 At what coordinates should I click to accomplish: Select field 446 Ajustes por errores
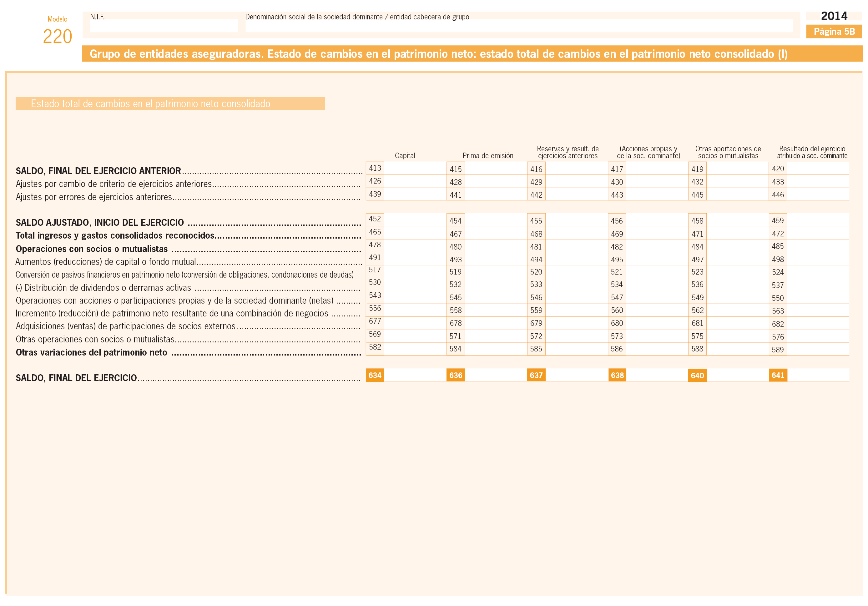[818, 194]
